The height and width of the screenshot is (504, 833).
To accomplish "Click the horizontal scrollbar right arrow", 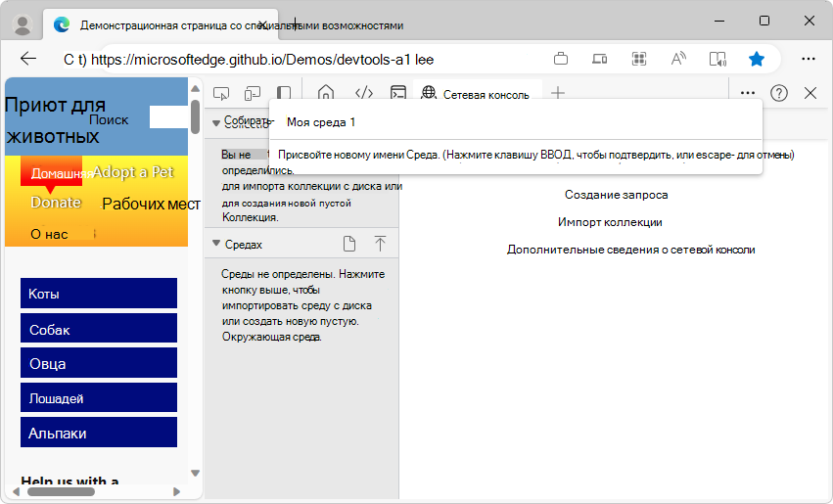I will click(177, 492).
